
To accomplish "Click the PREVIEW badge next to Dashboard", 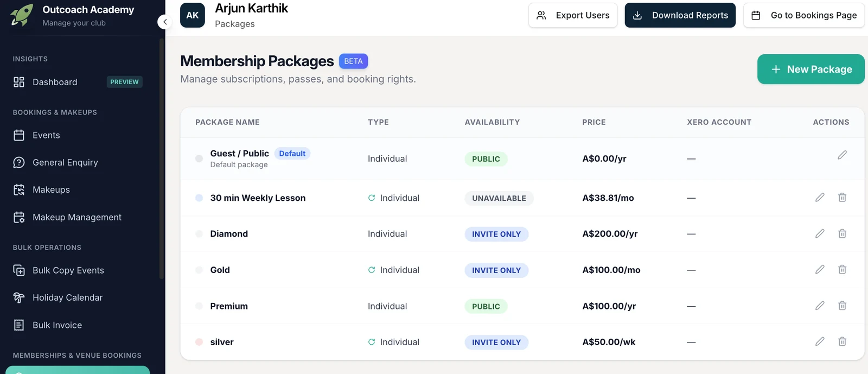I will [x=124, y=82].
